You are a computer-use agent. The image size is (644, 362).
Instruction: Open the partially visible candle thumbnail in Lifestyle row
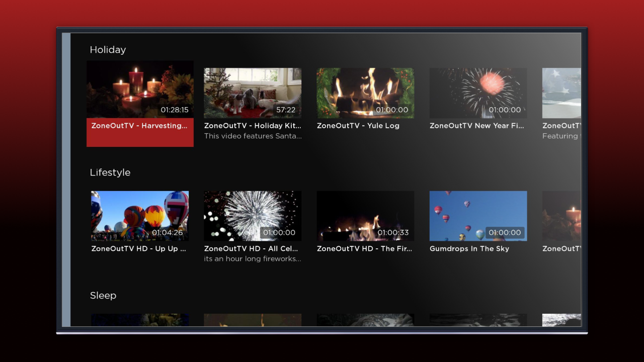561,216
